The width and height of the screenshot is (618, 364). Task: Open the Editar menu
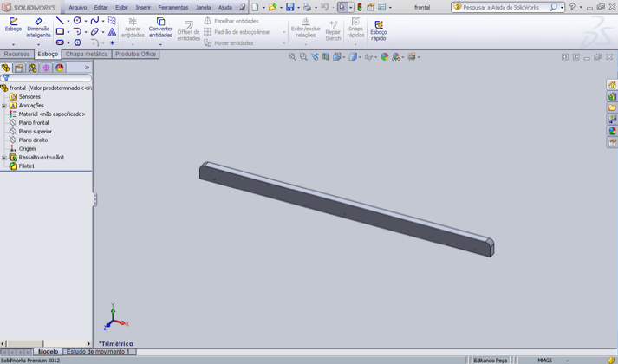pyautogui.click(x=101, y=8)
